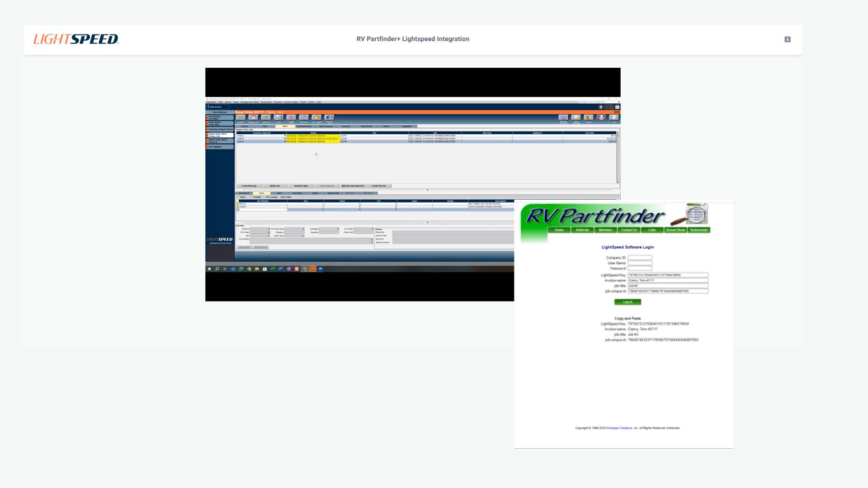Open the Bin dropdown in Part Info
The width and height of the screenshot is (868, 488).
(x=268, y=236)
